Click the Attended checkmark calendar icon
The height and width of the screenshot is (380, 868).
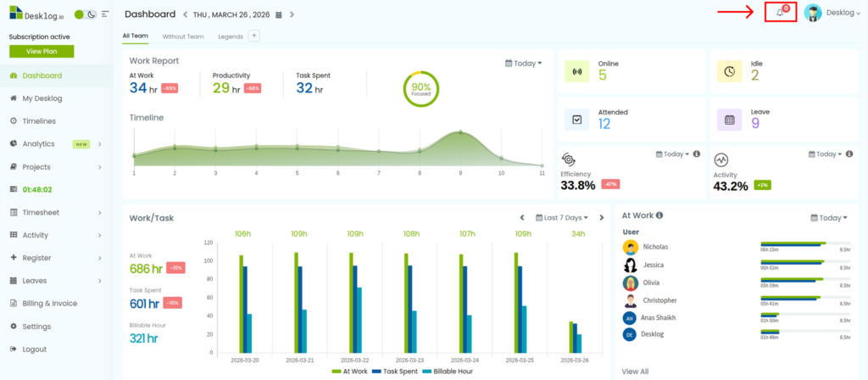(577, 120)
